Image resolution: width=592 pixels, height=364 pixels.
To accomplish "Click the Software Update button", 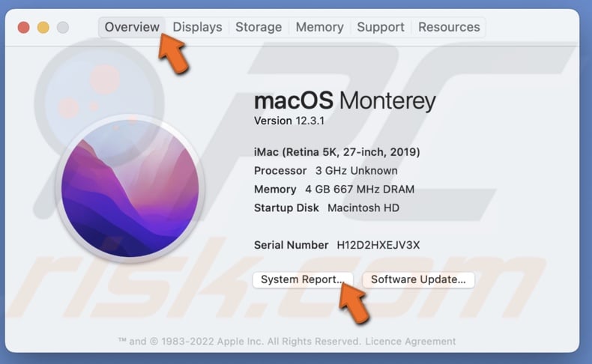I will pyautogui.click(x=418, y=279).
